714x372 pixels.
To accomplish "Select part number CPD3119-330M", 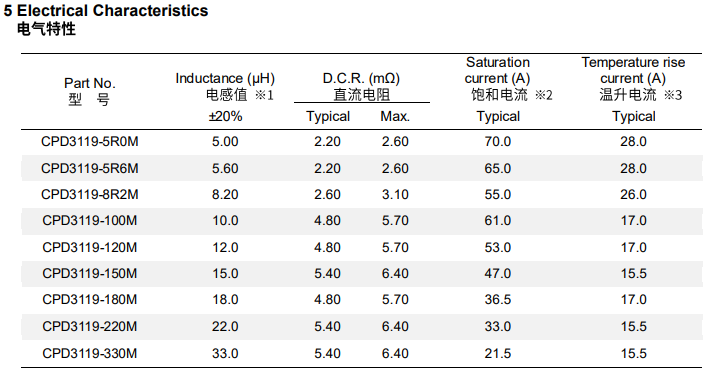I will pos(90,353).
